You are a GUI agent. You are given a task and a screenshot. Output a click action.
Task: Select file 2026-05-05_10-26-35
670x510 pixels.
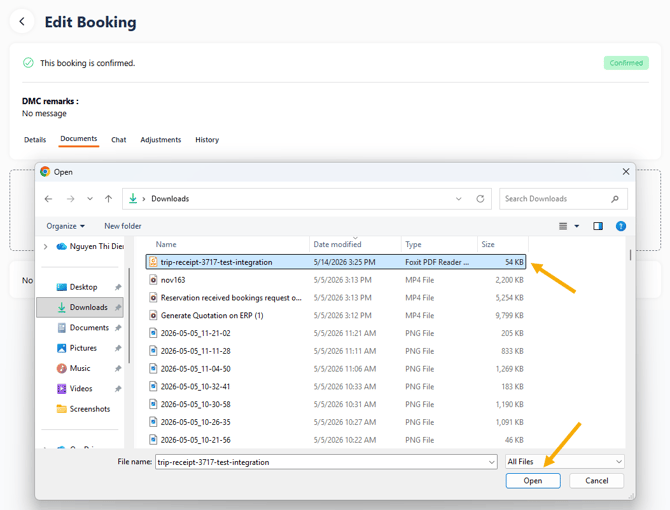[336, 422]
